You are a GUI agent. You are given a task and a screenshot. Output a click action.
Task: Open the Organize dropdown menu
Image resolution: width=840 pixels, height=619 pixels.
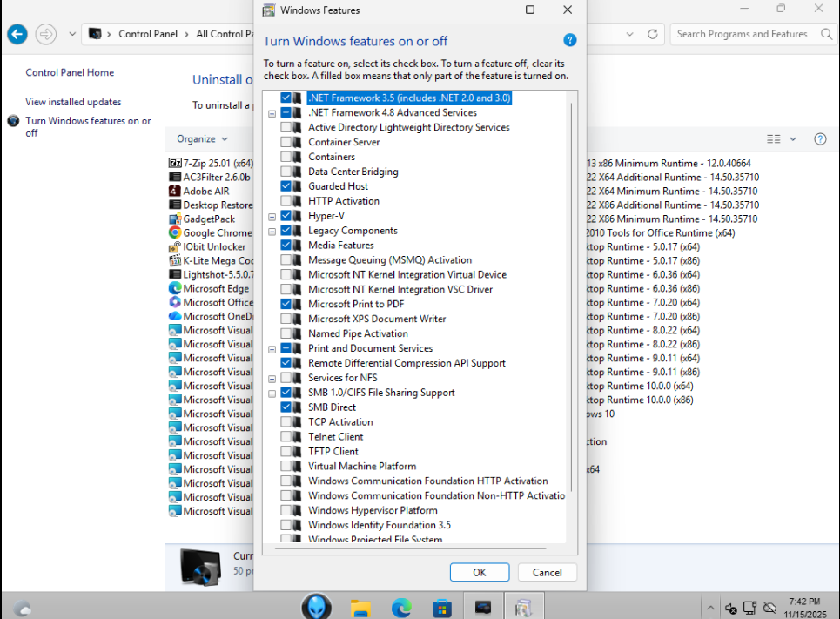[202, 139]
